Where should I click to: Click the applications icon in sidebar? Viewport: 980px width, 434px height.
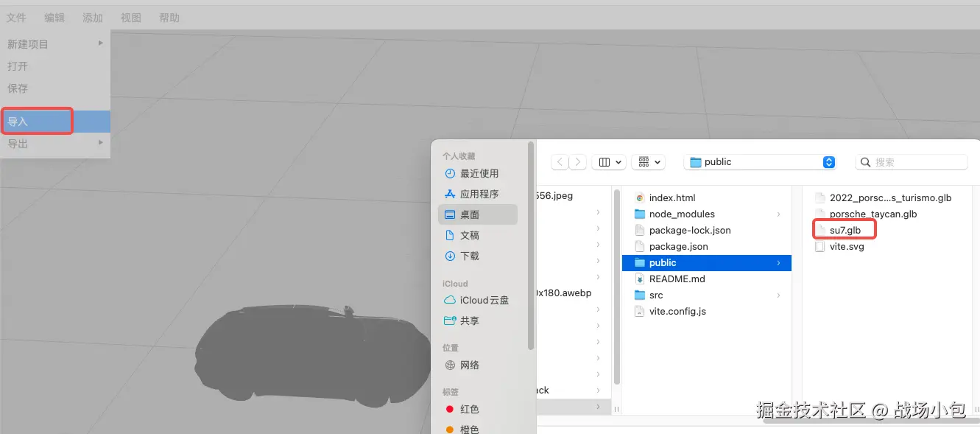pyautogui.click(x=451, y=194)
